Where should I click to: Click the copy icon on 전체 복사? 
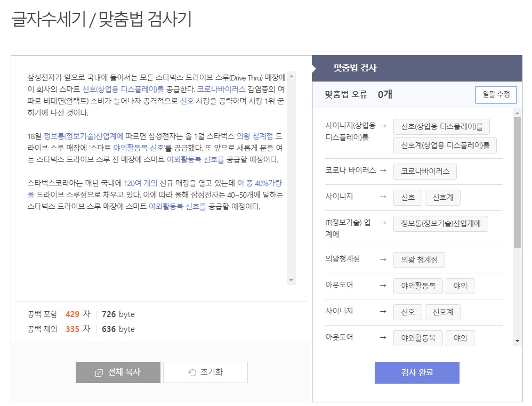(99, 373)
